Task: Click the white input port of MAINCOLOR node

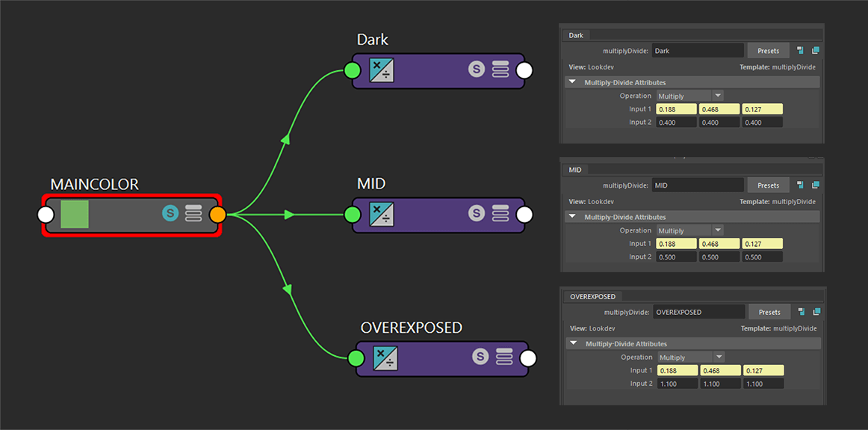Action: pos(46,215)
